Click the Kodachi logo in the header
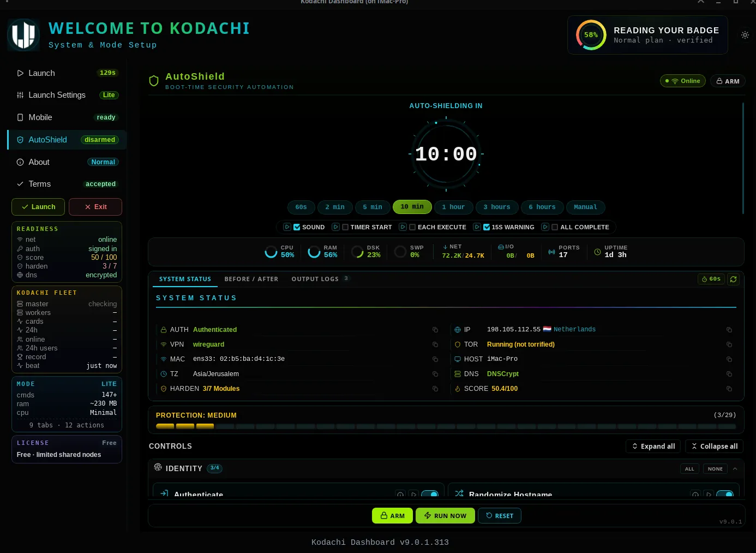The height and width of the screenshot is (553, 756). point(23,35)
